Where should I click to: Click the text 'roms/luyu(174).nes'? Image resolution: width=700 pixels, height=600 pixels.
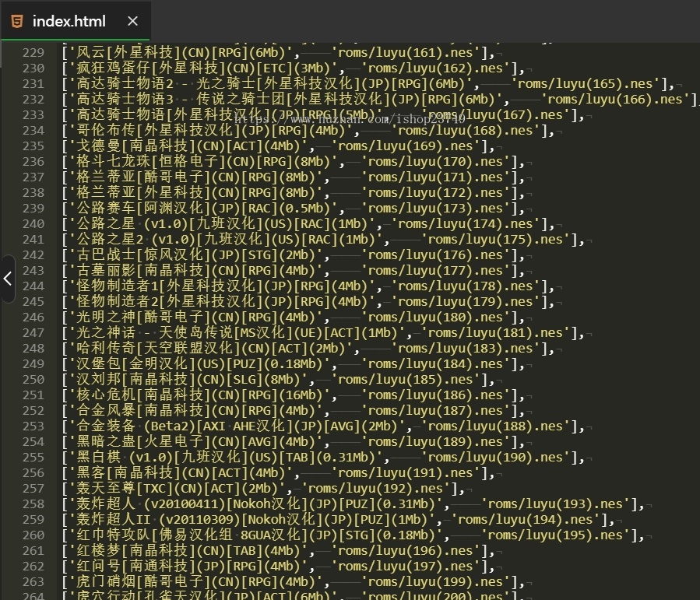click(465, 224)
